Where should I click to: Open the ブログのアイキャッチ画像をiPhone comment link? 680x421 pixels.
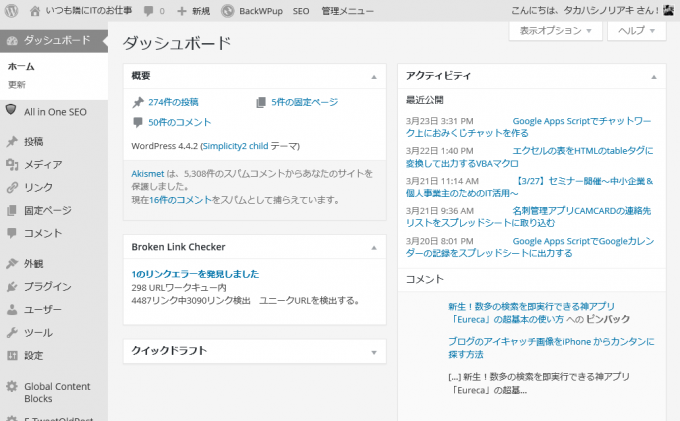pyautogui.click(x=551, y=348)
